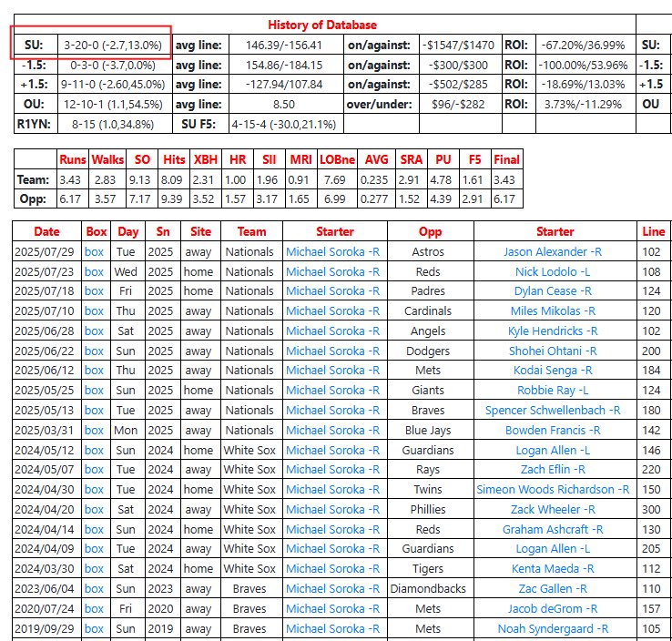Click line value 220 in Rays row
Viewport: 672px width, 641px height.
[x=651, y=469]
